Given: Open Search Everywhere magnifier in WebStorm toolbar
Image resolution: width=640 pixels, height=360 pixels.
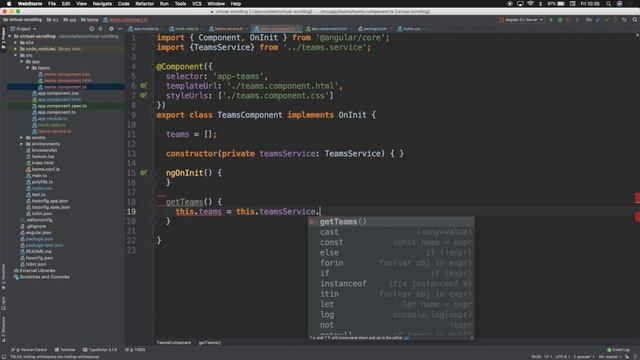Looking at the screenshot, I should pos(635,20).
